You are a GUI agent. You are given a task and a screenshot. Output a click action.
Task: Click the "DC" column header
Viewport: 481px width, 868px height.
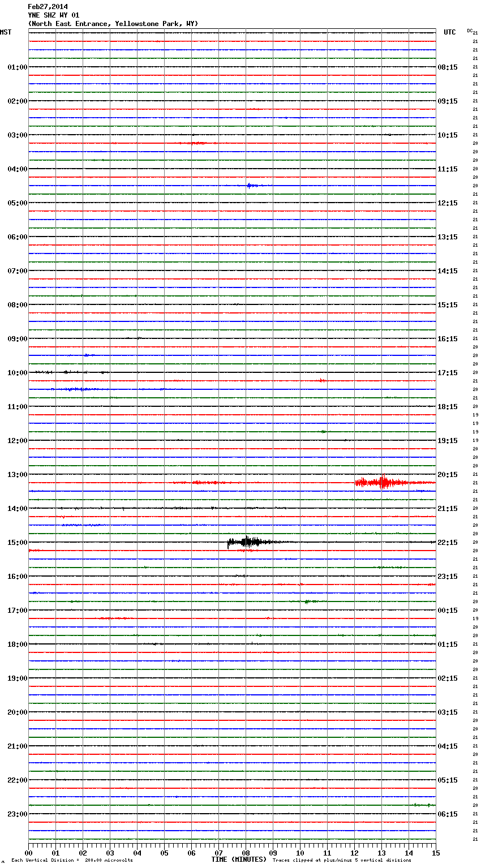click(470, 31)
